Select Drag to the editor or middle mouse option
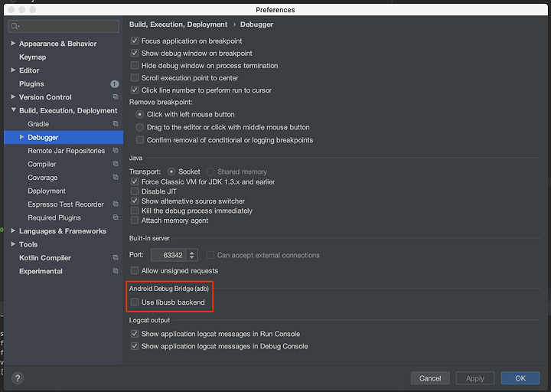 pyautogui.click(x=140, y=127)
